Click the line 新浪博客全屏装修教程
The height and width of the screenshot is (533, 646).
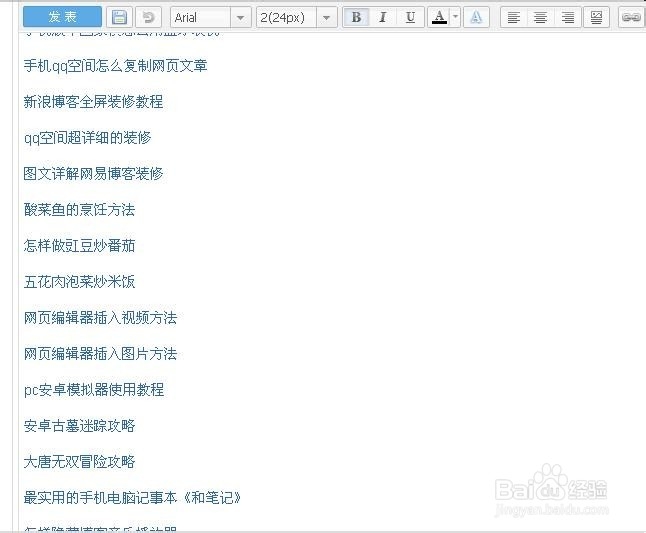[x=94, y=102]
